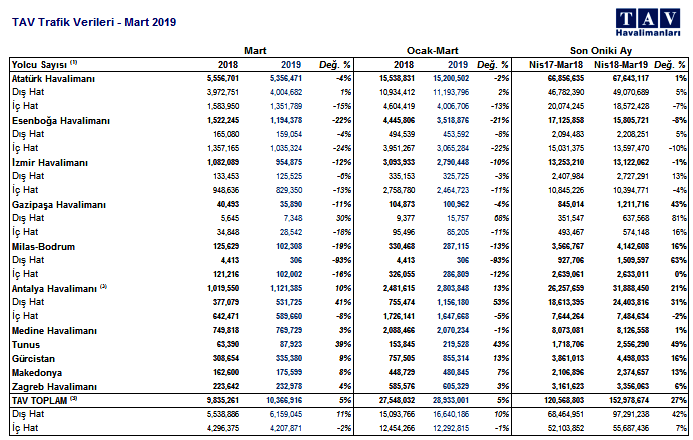
Task: Select the 'Zagreb Havalimanı' row label
Action: coord(54,387)
